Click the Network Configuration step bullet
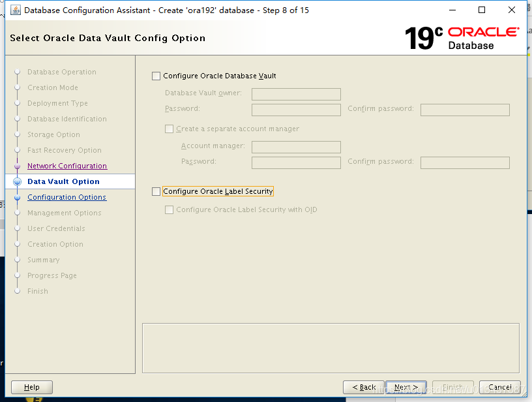 (x=18, y=166)
